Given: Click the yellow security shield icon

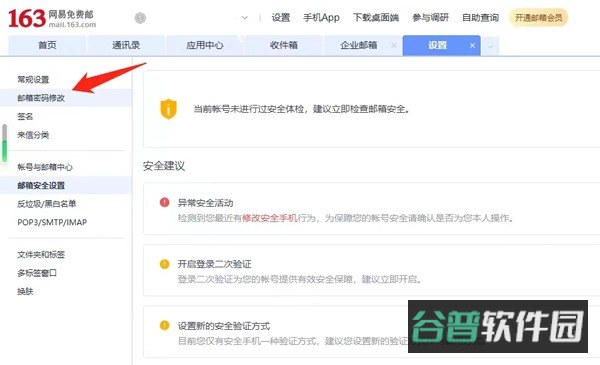Looking at the screenshot, I should coord(168,109).
